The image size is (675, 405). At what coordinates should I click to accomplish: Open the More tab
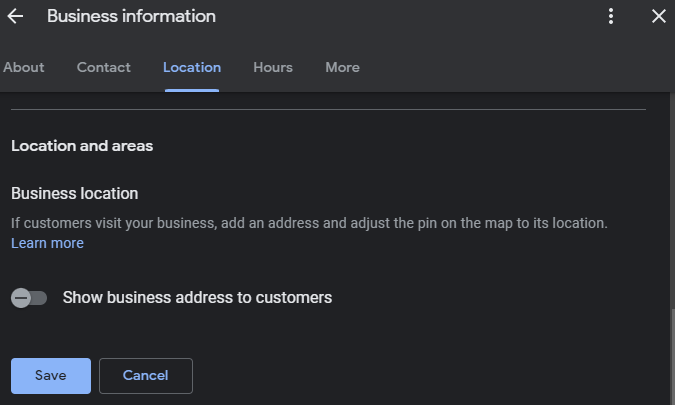[342, 68]
